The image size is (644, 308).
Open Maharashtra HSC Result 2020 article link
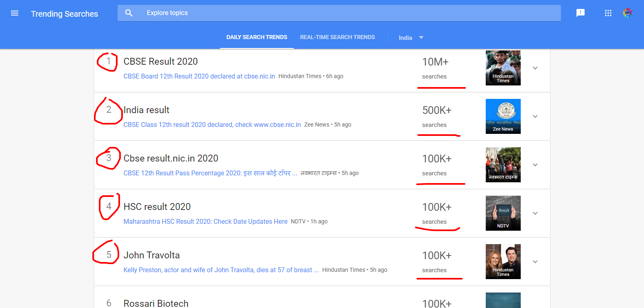point(205,221)
